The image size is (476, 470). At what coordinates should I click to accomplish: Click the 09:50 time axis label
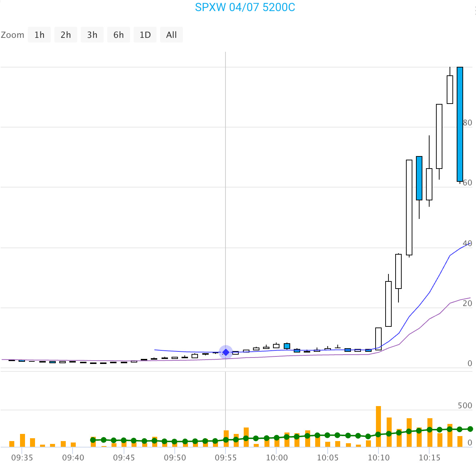click(x=175, y=457)
